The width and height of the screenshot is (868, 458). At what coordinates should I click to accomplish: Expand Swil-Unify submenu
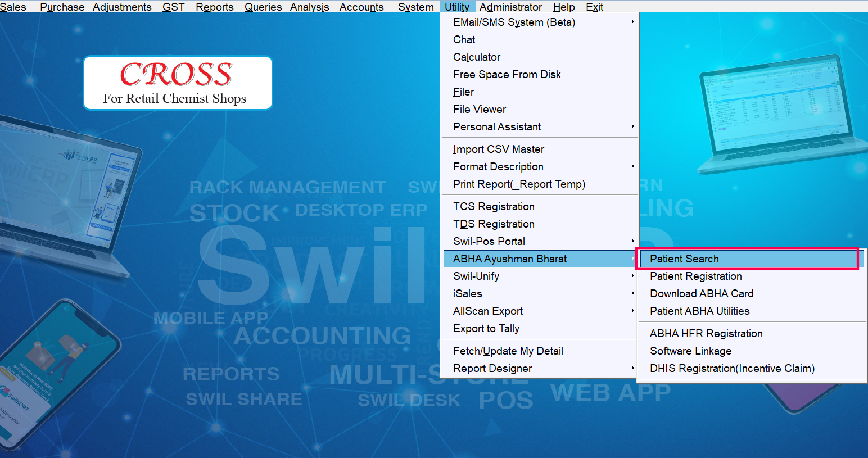(x=540, y=276)
